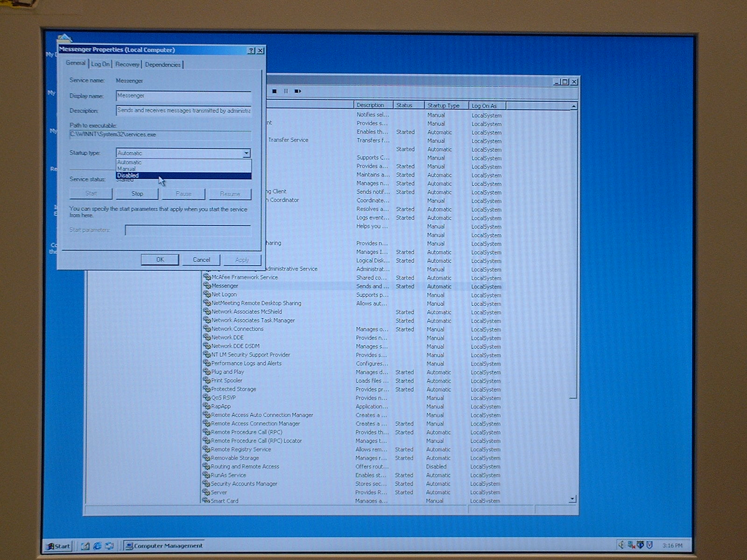747x560 pixels.
Task: Click the Display name text field
Action: click(x=183, y=96)
